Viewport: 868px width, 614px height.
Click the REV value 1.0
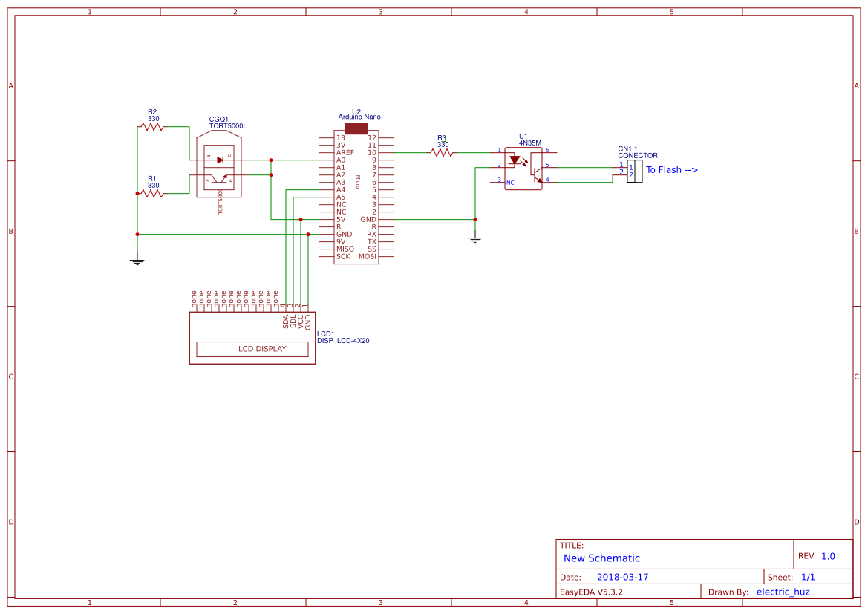coord(828,556)
